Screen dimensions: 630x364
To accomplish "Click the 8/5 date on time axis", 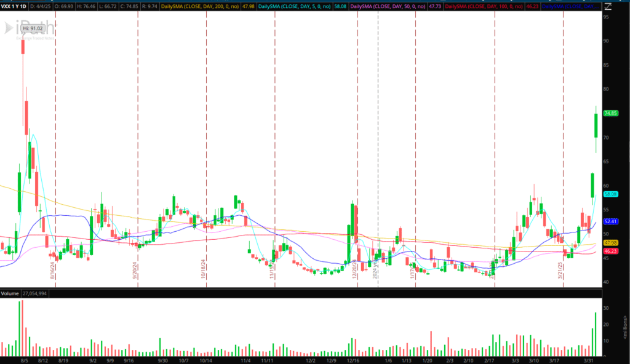I will 25,360.
